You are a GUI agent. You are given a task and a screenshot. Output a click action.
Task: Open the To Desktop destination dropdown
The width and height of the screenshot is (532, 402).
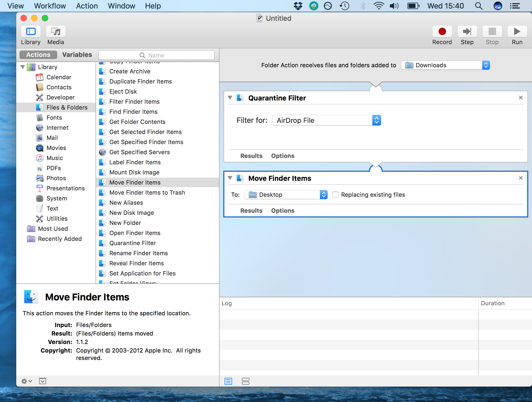286,195
